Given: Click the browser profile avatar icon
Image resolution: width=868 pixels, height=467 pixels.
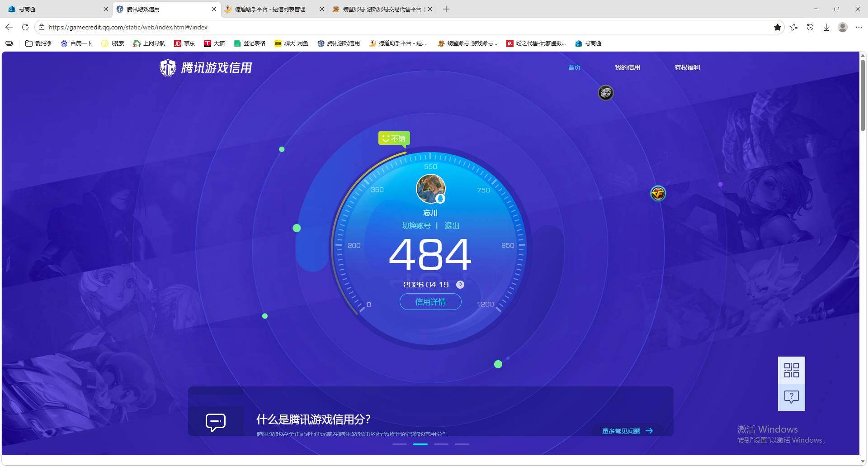Looking at the screenshot, I should coord(842,27).
